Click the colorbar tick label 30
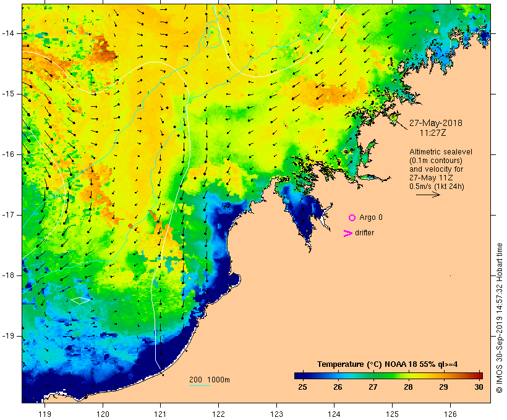The image size is (507, 420). coord(479,387)
